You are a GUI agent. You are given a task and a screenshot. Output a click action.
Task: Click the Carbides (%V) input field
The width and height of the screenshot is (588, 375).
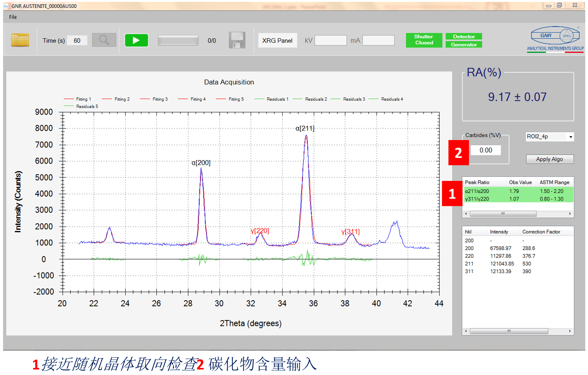pos(486,150)
